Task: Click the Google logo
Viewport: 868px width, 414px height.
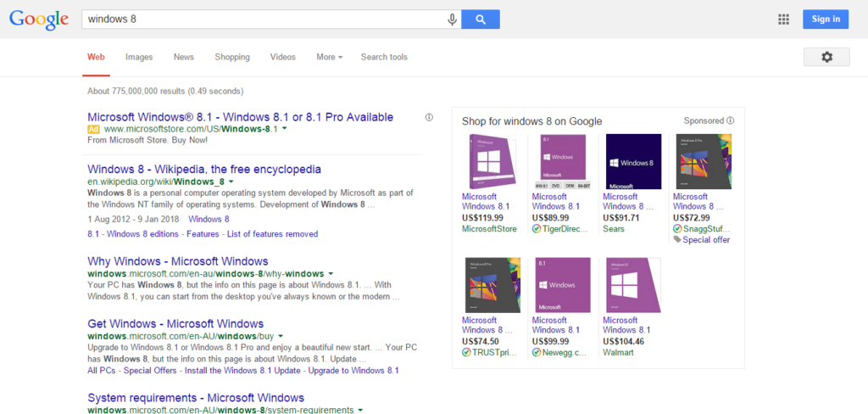Action: point(39,20)
